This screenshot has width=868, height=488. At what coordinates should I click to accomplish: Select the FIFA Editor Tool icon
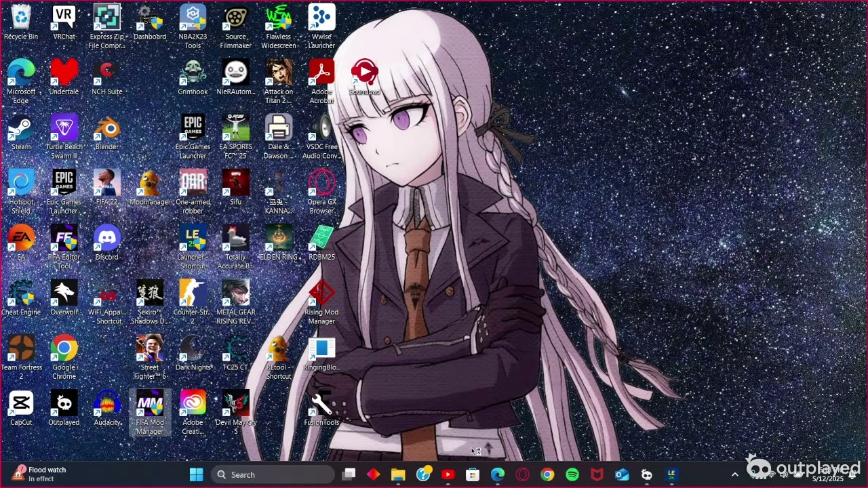(64, 247)
